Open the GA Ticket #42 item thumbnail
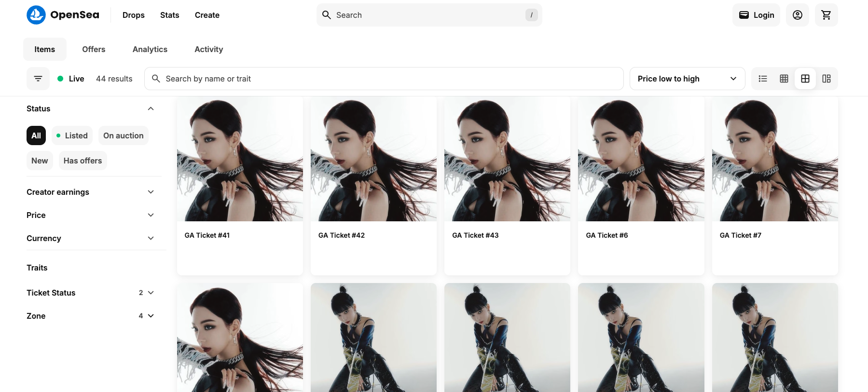This screenshot has width=868, height=392. pos(373,159)
